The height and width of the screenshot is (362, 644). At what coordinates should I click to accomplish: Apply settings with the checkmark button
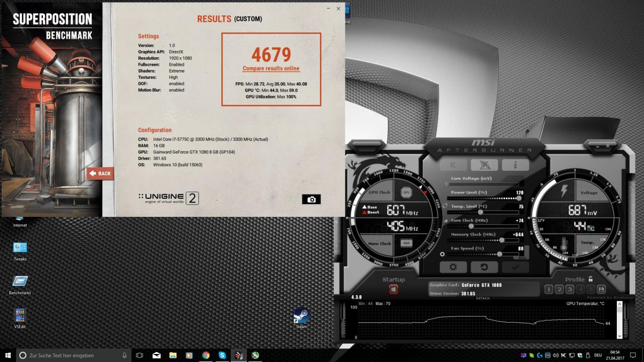[515, 267]
